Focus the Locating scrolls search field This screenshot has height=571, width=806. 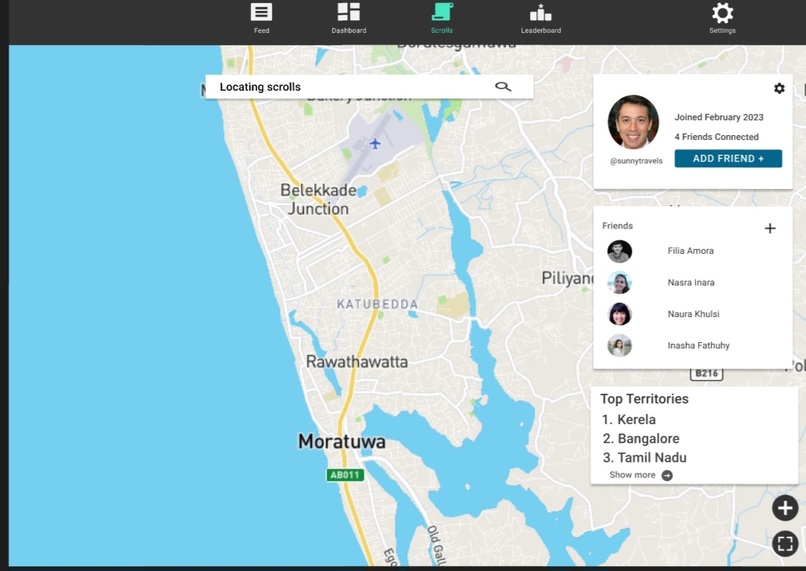[x=369, y=87]
